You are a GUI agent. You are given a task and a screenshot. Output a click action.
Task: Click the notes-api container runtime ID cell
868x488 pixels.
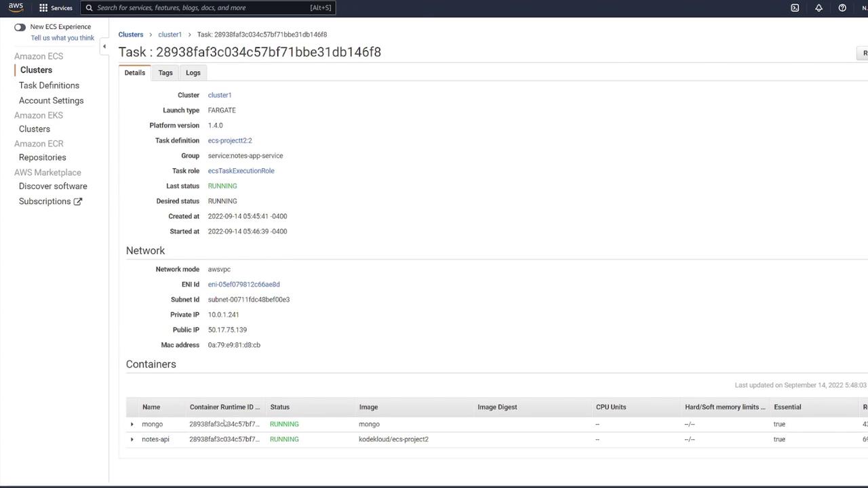(x=224, y=439)
